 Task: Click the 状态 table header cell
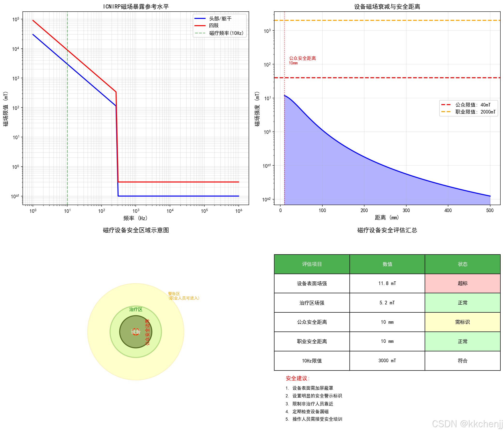(462, 264)
